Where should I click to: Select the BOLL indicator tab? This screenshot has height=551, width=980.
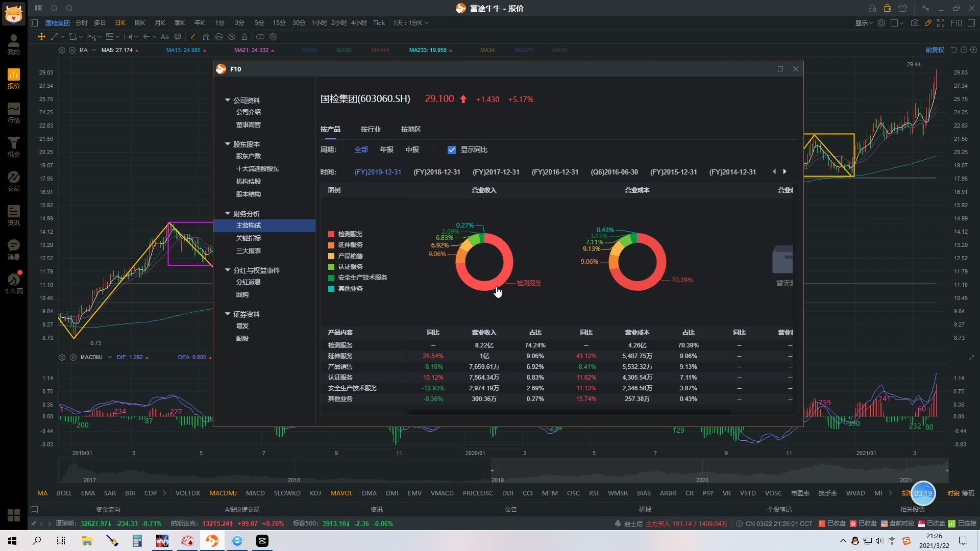coord(64,493)
